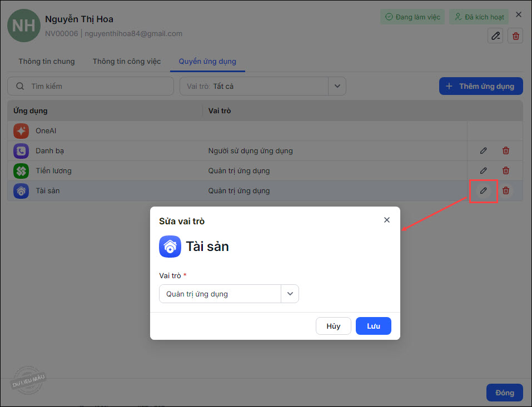The image size is (532, 407).
Task: Click the Tiền lương app icon
Action: [x=21, y=171]
